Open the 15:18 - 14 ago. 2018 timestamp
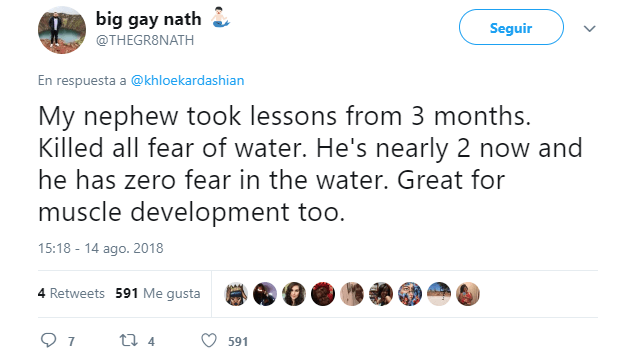This screenshot has width=636, height=364. [x=101, y=248]
